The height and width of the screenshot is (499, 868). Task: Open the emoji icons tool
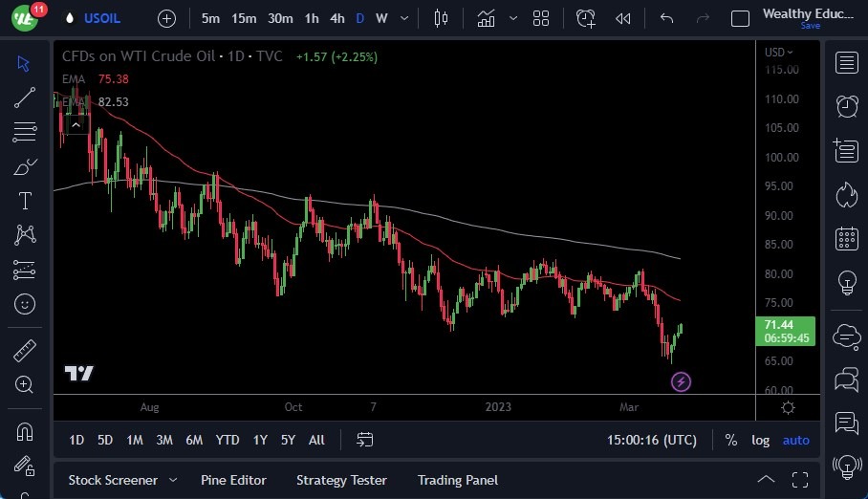tap(25, 304)
